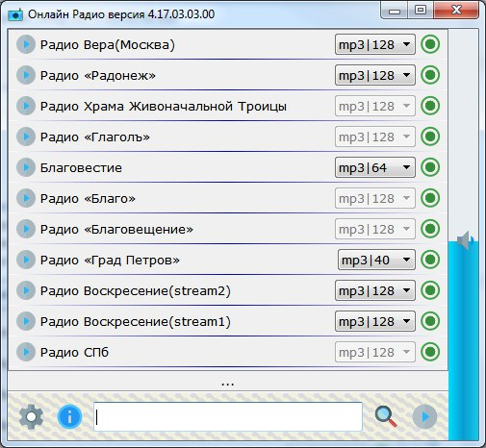Click green record icon for Радио «Благо»
The width and height of the screenshot is (486, 448).
coord(430,198)
